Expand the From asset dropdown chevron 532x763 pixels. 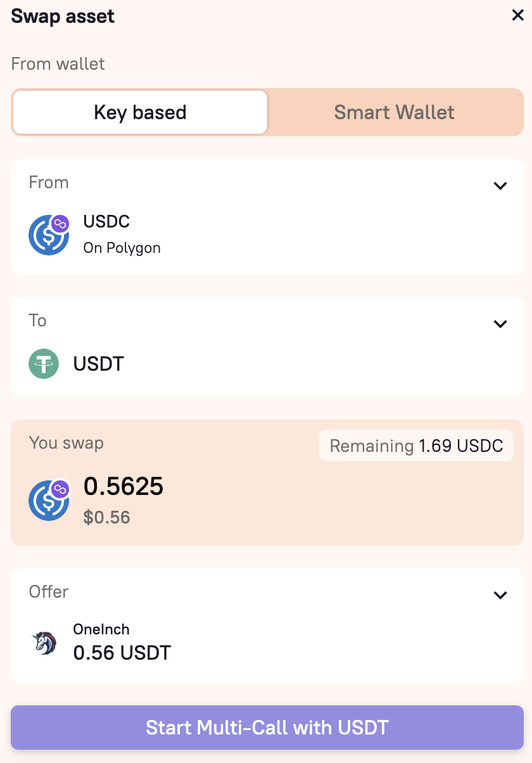pos(500,186)
